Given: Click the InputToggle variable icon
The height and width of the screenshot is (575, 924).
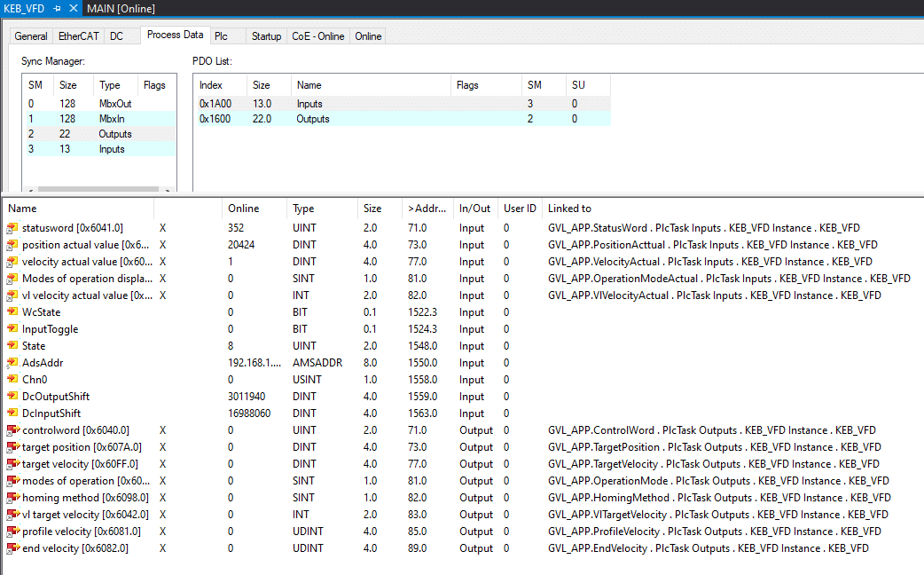Looking at the screenshot, I should click(x=12, y=329).
